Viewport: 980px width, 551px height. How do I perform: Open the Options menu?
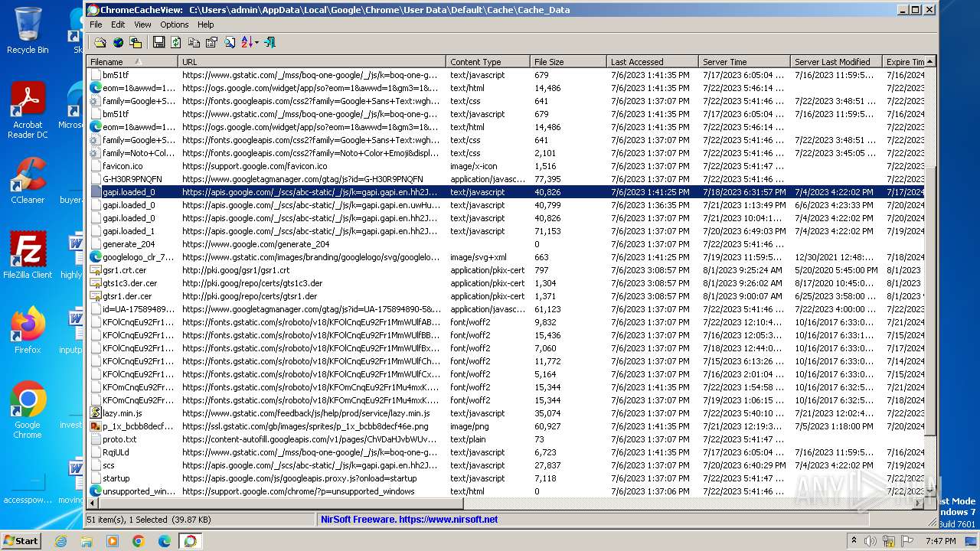tap(175, 24)
